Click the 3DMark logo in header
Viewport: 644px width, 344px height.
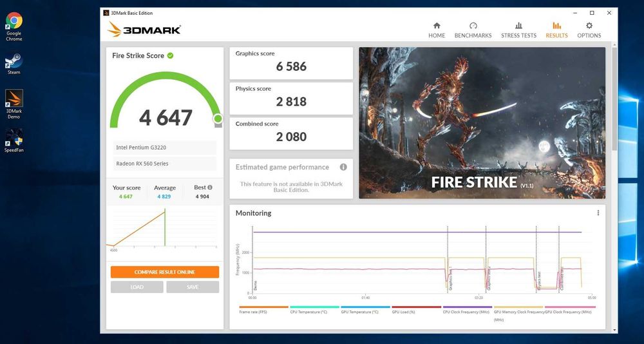coord(144,30)
